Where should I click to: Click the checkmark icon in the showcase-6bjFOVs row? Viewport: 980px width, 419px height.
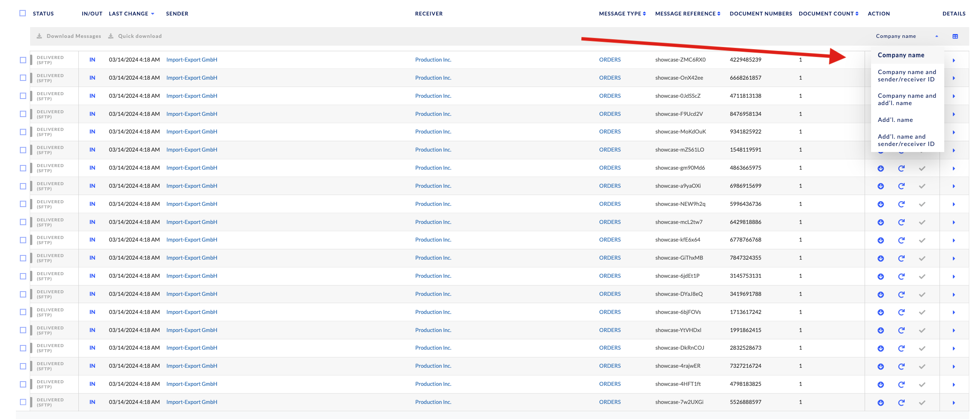[922, 313]
